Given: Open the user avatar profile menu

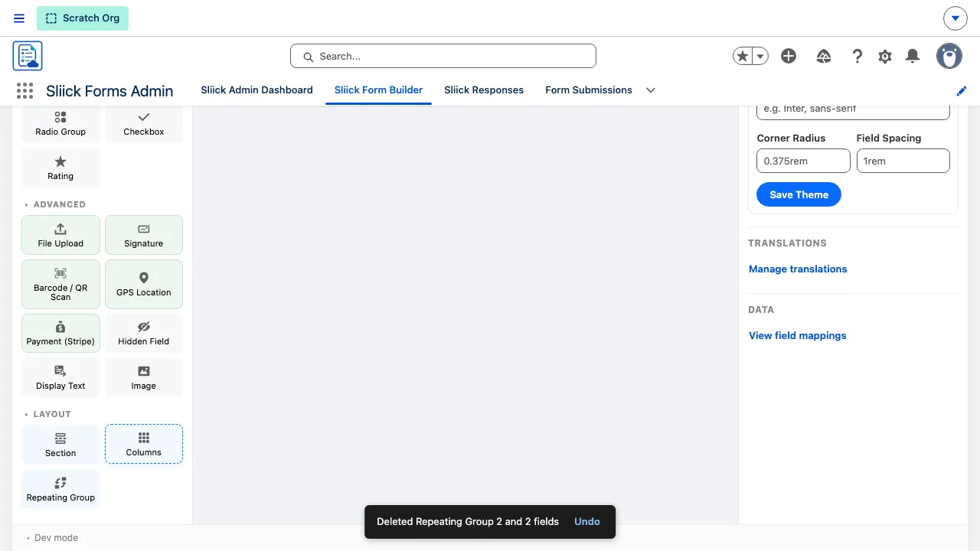Looking at the screenshot, I should (x=949, y=56).
